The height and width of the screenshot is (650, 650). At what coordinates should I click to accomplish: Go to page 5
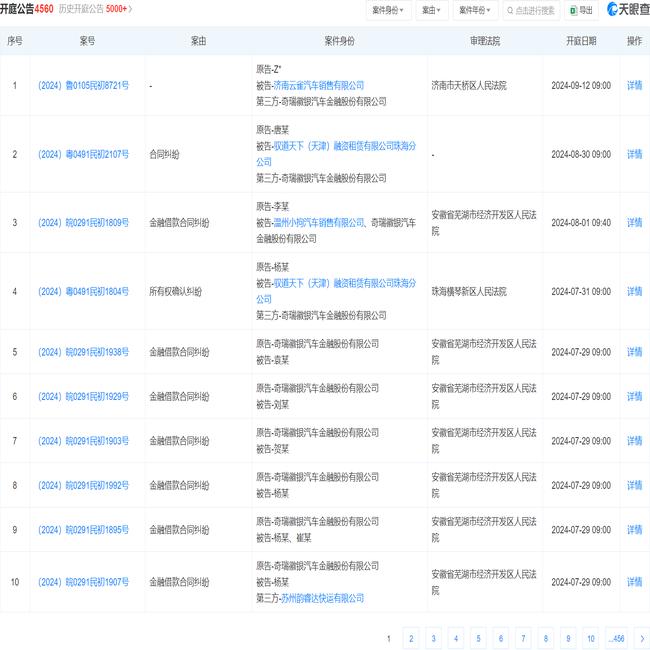(x=478, y=638)
